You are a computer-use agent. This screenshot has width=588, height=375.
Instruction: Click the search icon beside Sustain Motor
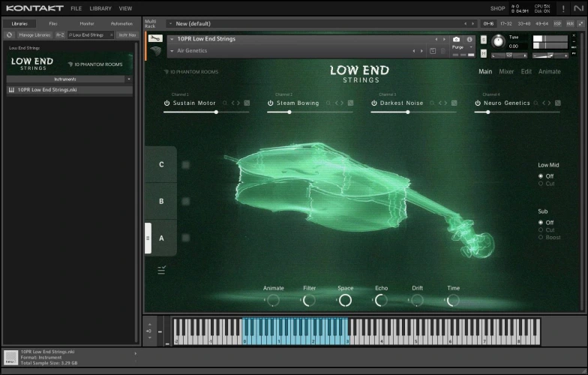click(x=224, y=103)
